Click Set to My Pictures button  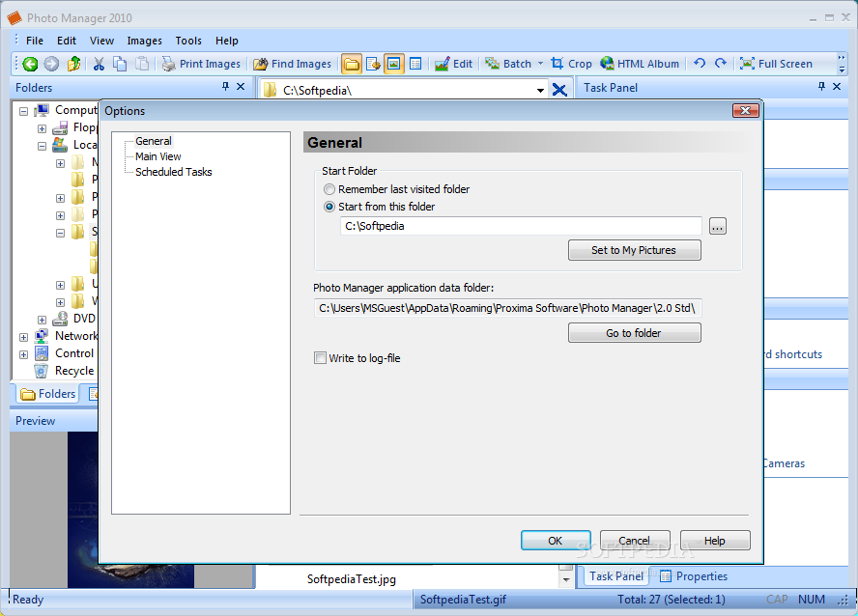point(634,250)
